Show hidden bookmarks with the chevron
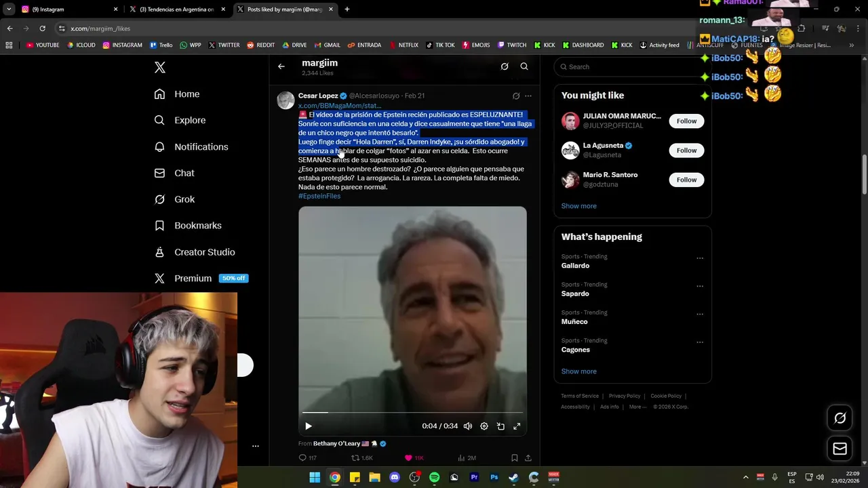Viewport: 868px width, 488px height. [851, 45]
